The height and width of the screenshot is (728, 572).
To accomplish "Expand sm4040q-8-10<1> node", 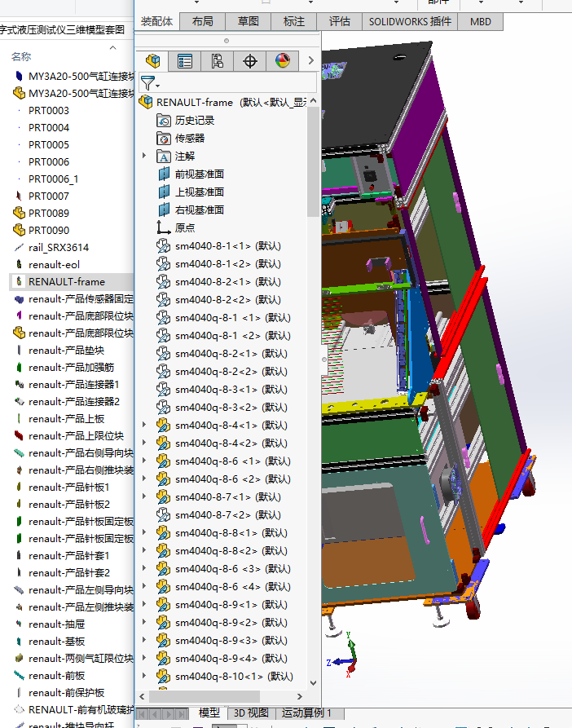I will pyautogui.click(x=144, y=676).
